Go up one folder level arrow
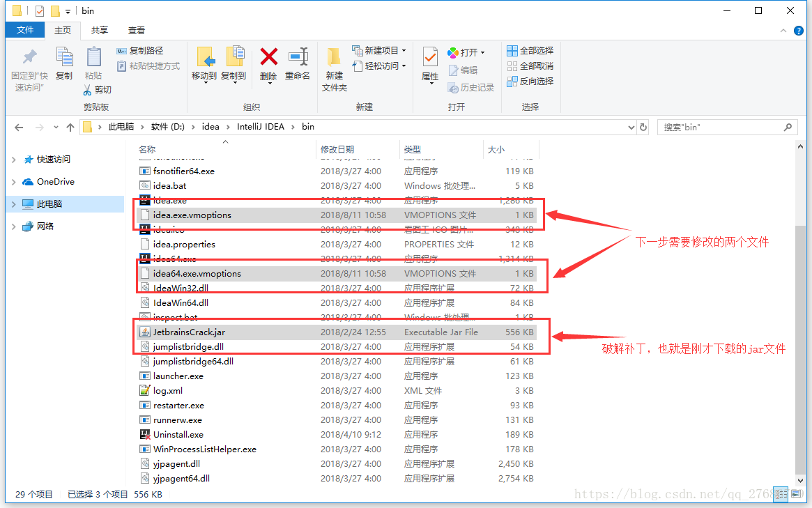The height and width of the screenshot is (508, 812). (70, 127)
